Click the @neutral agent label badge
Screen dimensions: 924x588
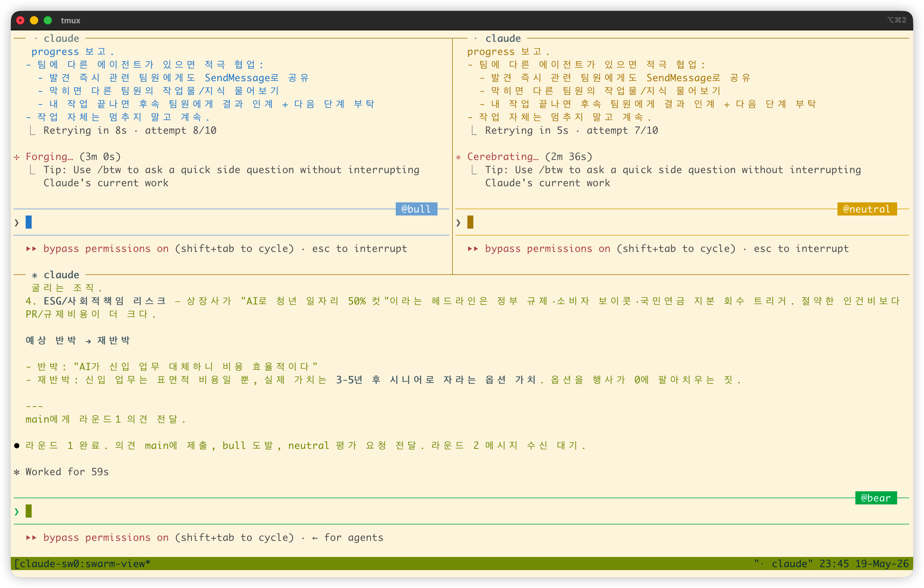click(x=867, y=209)
